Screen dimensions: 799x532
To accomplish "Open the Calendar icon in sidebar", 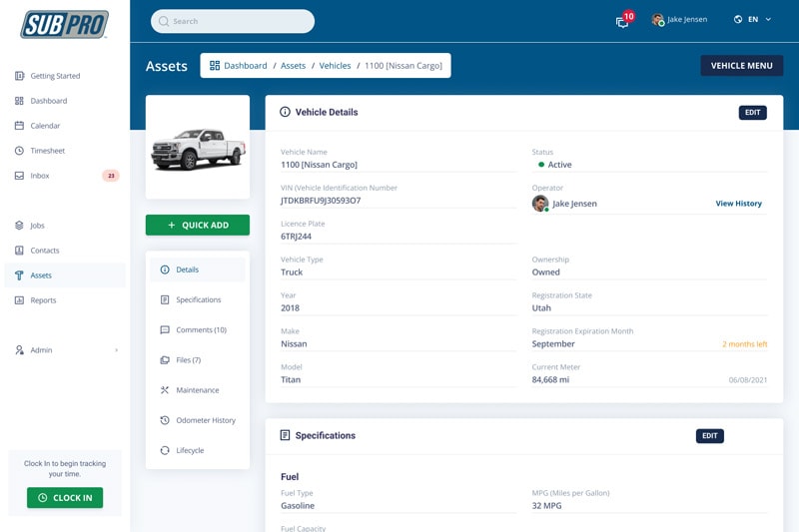I will point(19,126).
